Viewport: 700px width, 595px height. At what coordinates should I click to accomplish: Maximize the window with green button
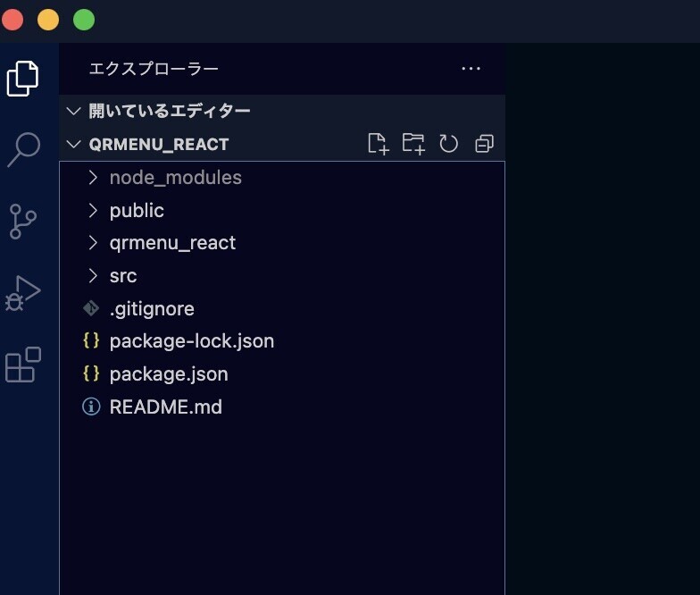84,20
